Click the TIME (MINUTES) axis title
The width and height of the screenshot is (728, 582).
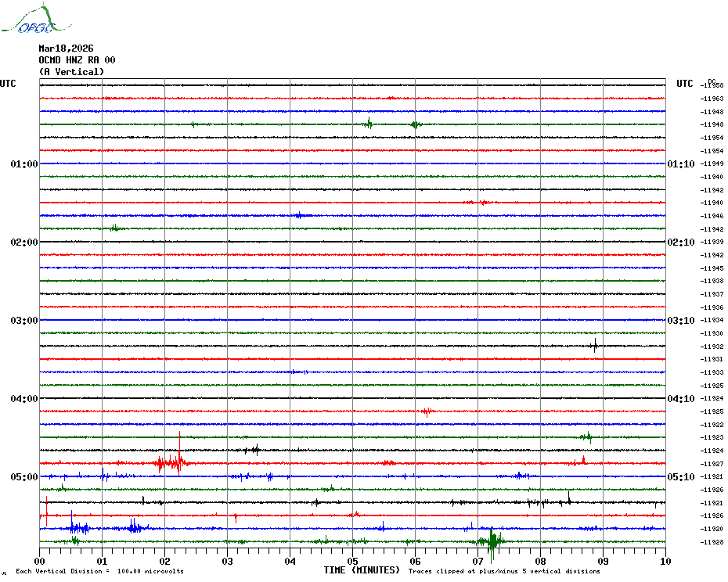coord(362,570)
